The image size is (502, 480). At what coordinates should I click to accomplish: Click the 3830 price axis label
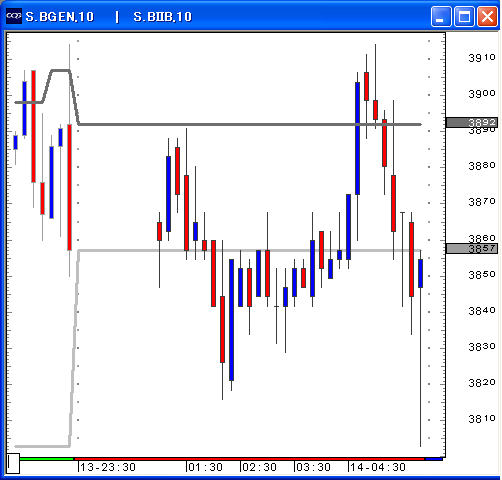[x=482, y=347]
